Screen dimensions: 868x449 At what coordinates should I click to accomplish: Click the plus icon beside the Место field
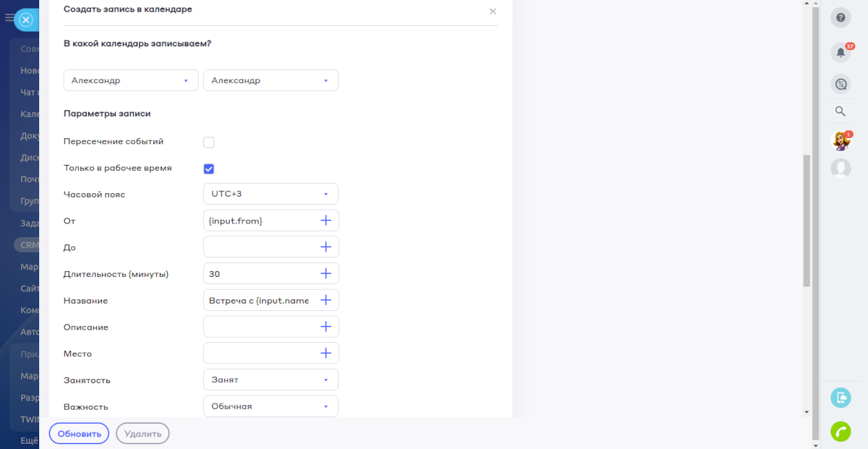tap(325, 354)
